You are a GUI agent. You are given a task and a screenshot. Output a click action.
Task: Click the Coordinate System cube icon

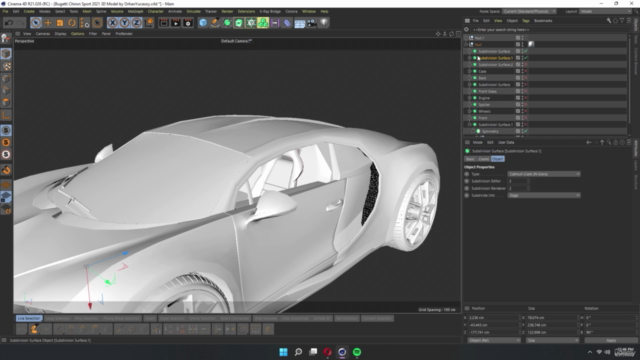click(149, 23)
